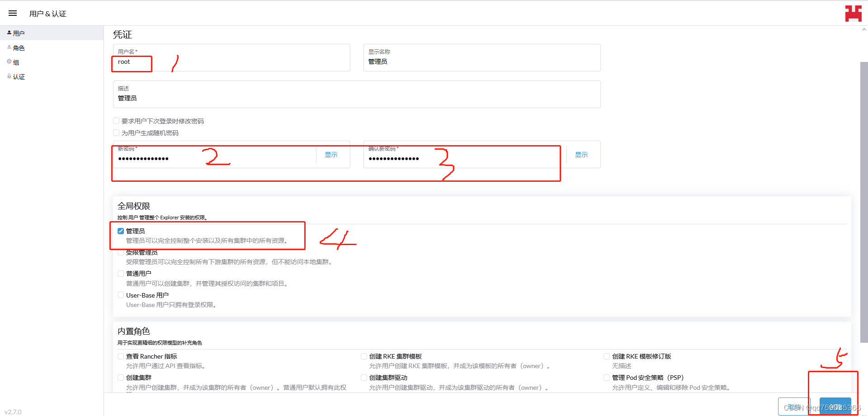Click the 全局权限 section heading

[134, 206]
